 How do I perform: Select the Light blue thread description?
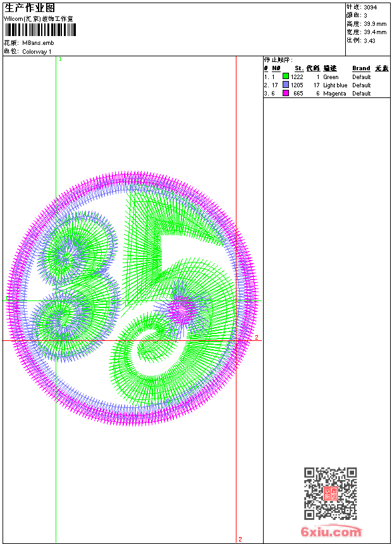pos(335,85)
